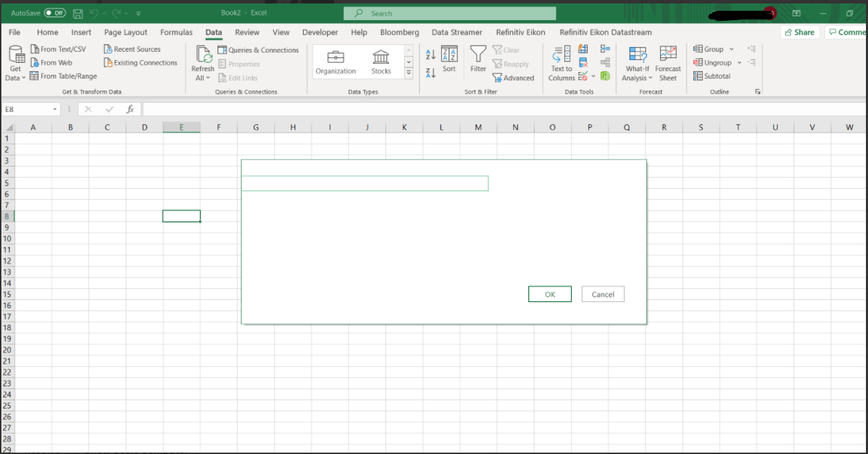Click OK in the dialog
The image size is (868, 454).
tap(550, 294)
